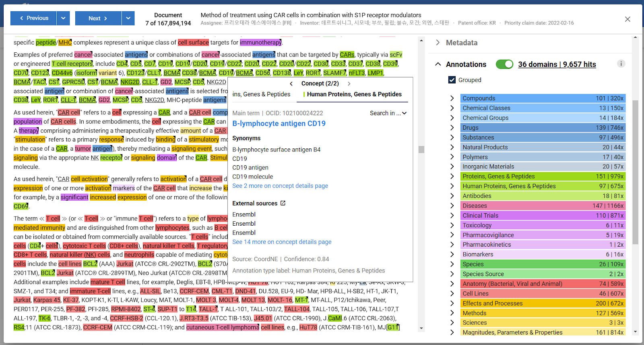Uncheck the Grouped checkbox
The image size is (644, 345).
coord(452,80)
